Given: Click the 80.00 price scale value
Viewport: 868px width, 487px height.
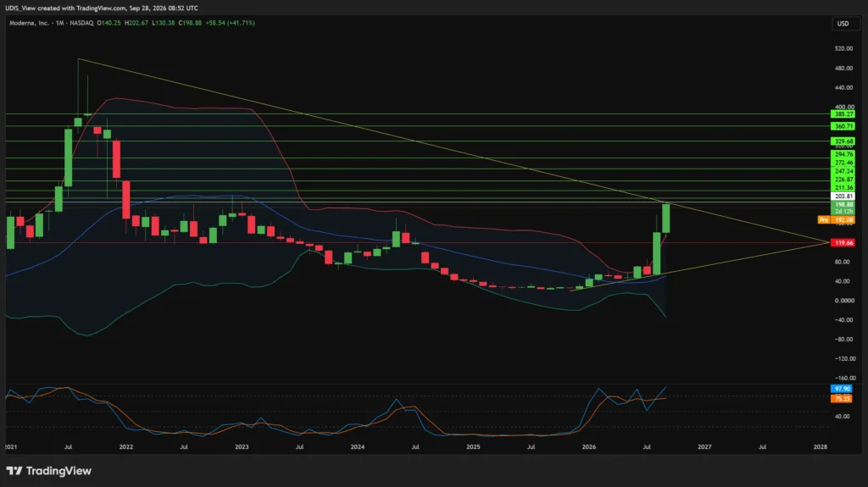Looking at the screenshot, I should pyautogui.click(x=843, y=262).
